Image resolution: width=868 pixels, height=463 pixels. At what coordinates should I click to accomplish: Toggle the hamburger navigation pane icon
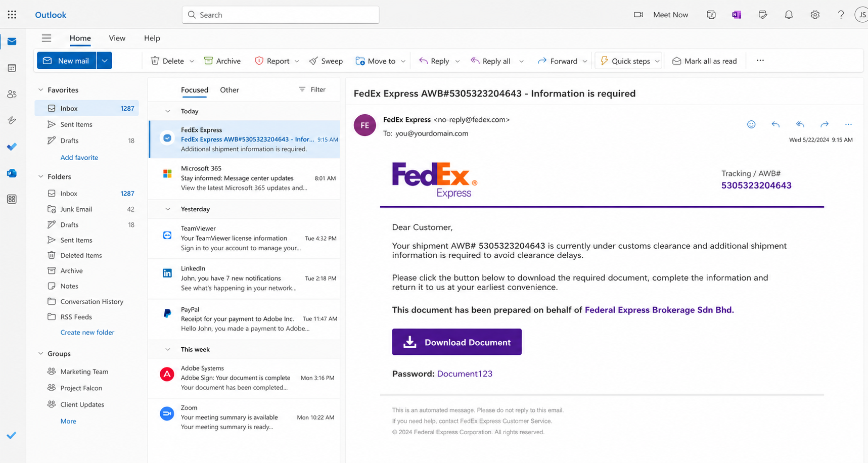click(47, 38)
